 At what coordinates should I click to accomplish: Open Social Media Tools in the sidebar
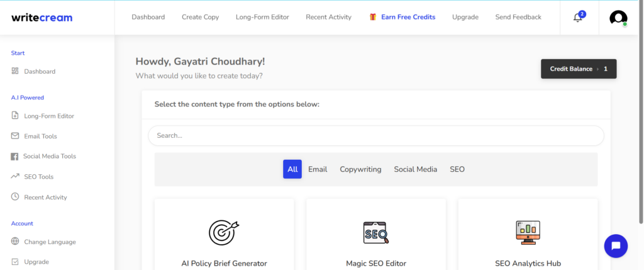coord(50,156)
